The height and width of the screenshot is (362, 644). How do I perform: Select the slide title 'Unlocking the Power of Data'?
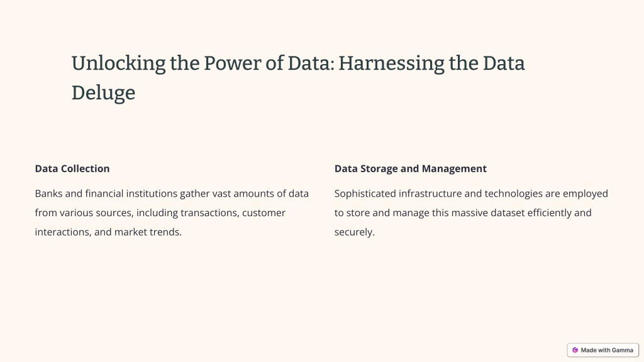click(x=203, y=63)
